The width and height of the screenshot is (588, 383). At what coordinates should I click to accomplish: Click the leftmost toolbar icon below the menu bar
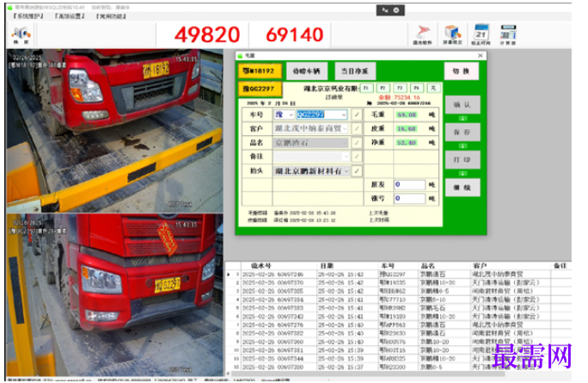[21, 35]
